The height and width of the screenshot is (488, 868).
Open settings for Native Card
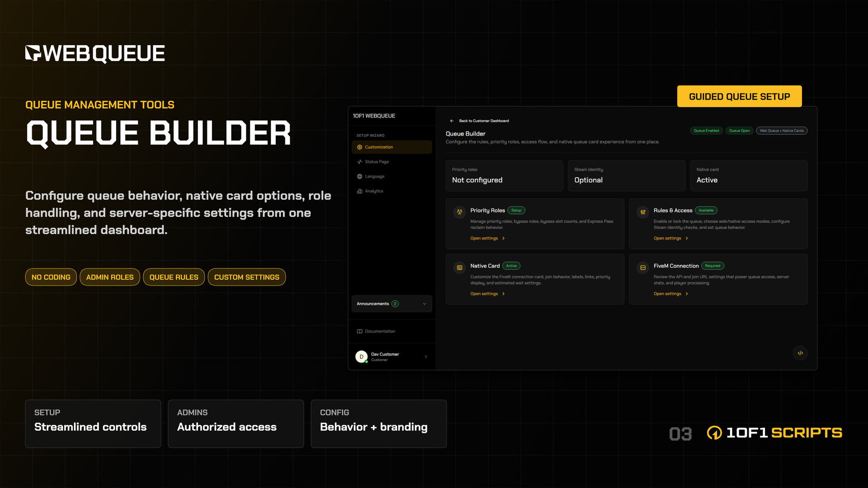487,294
